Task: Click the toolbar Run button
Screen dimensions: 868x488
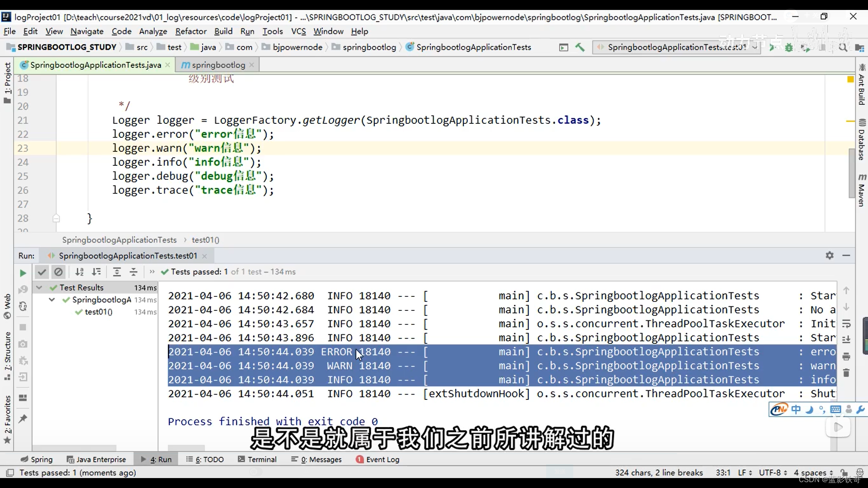Action: tap(773, 47)
